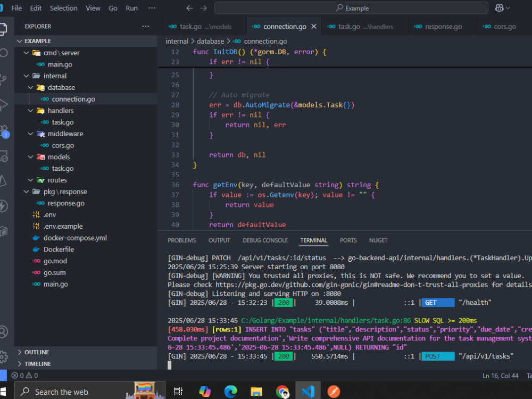
Task: Open the Selection menu
Action: pos(63,8)
